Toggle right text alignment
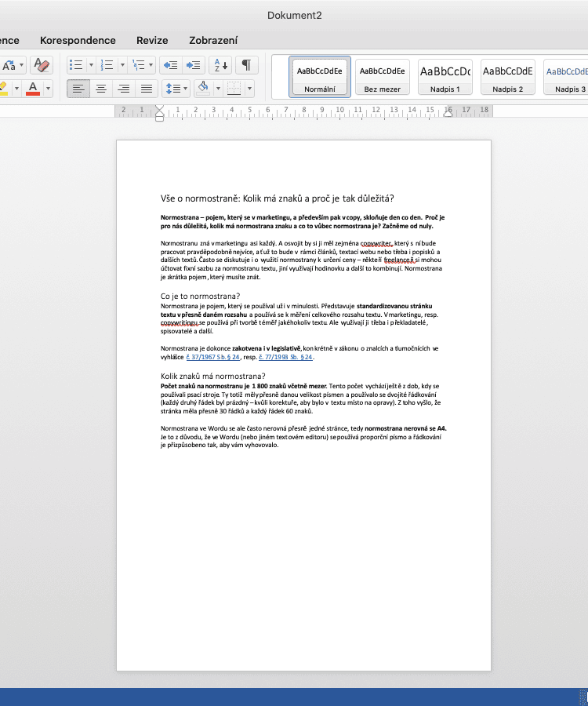This screenshot has height=706, width=588. click(123, 88)
